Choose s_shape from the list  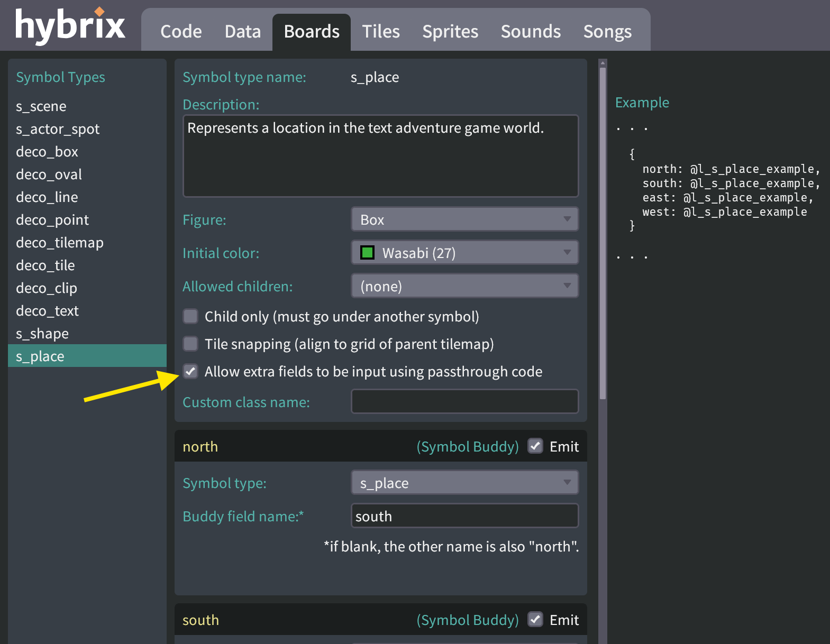click(87, 334)
